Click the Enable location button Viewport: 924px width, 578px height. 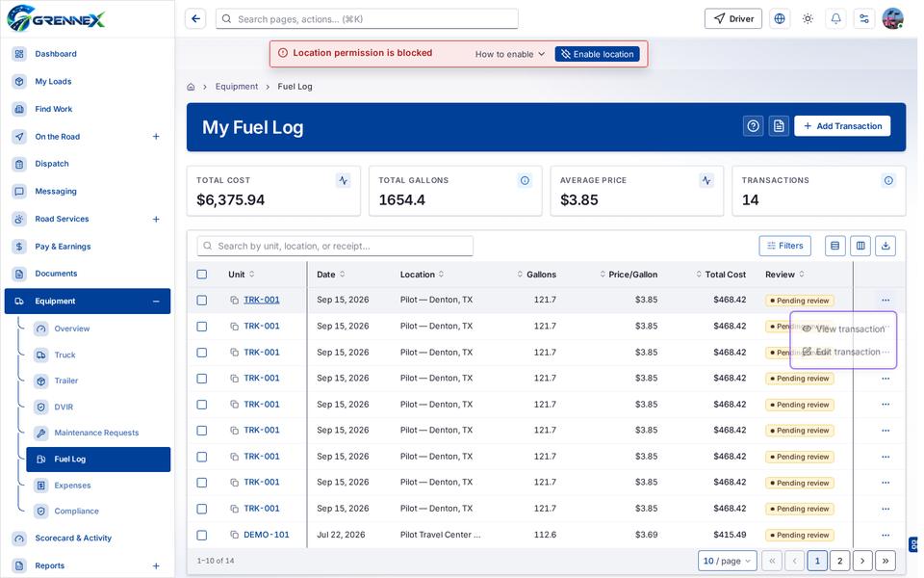[597, 54]
